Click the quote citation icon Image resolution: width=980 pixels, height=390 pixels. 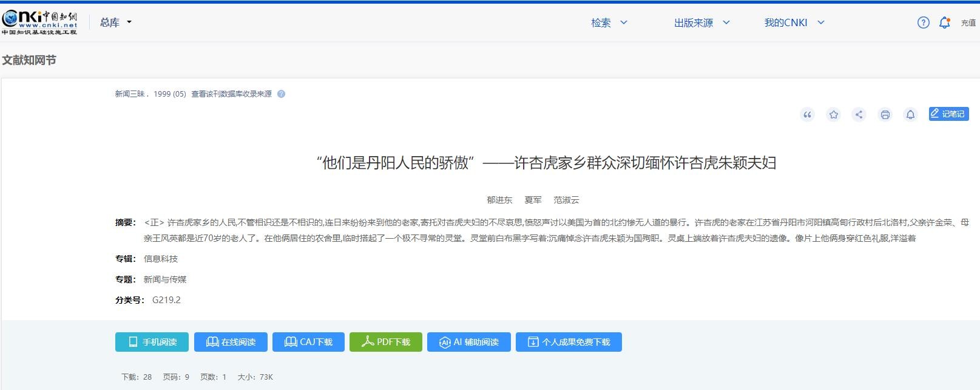click(x=807, y=115)
